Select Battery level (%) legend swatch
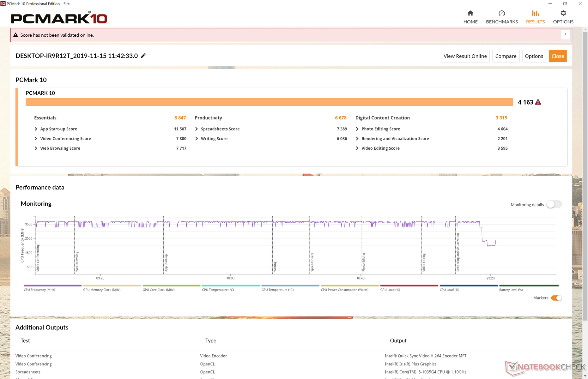The height and width of the screenshot is (379, 588). pyautogui.click(x=529, y=286)
